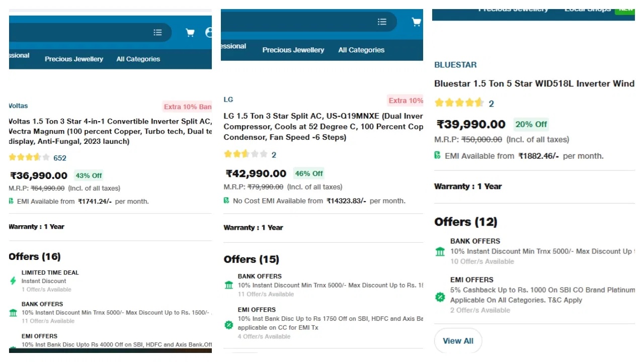Click the bank icon under Voltas offers

pos(13,313)
